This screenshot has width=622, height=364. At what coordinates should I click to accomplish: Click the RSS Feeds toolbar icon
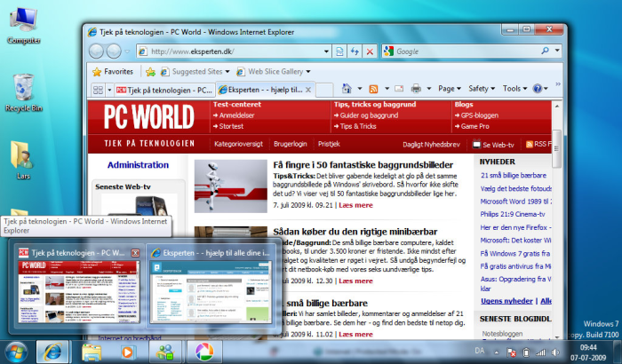(x=373, y=89)
